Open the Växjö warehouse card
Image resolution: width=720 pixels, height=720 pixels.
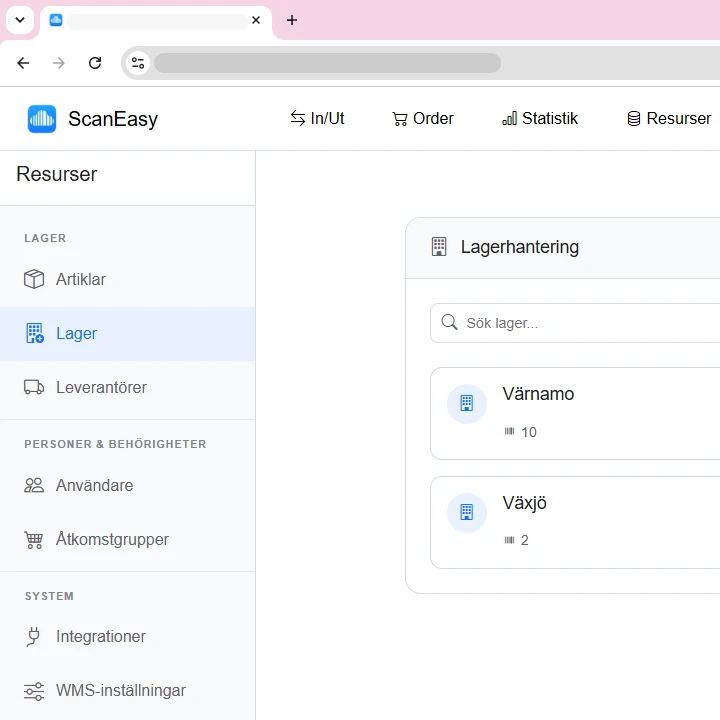[575, 523]
